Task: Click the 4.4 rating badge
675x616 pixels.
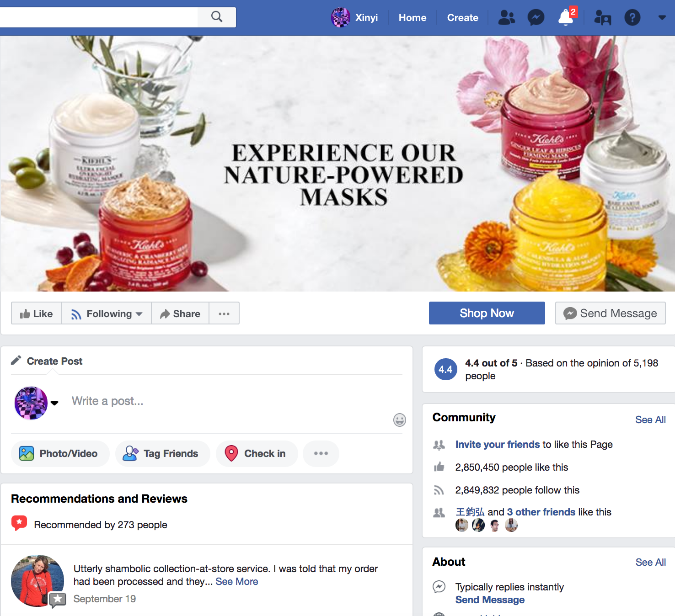Action: coord(445,369)
